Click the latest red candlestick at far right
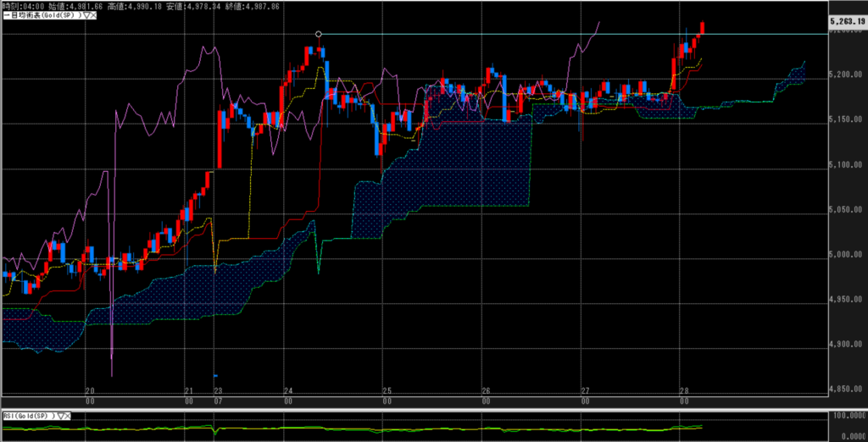Viewport: 868px width, 442px height. [x=702, y=28]
